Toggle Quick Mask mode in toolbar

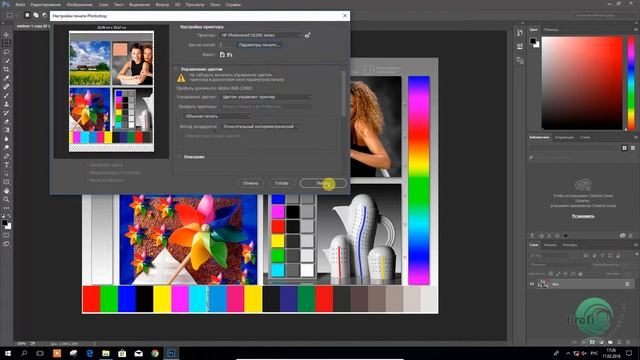tap(6, 236)
